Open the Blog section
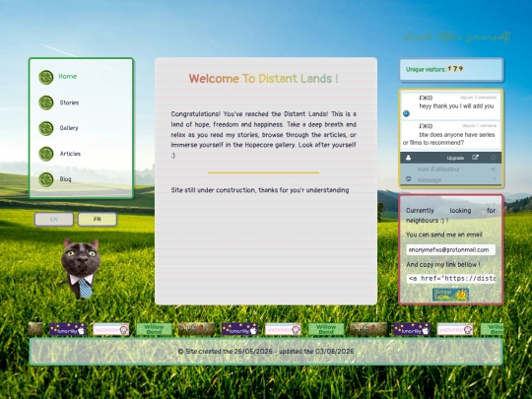The image size is (532, 399). tap(65, 179)
